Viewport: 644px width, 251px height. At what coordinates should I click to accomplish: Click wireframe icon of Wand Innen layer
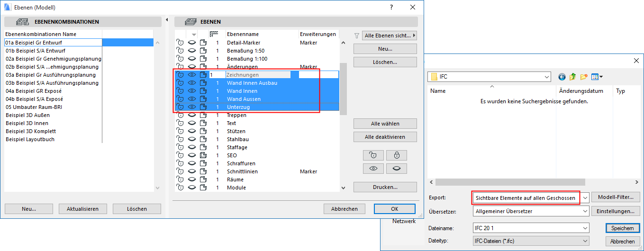coord(204,91)
